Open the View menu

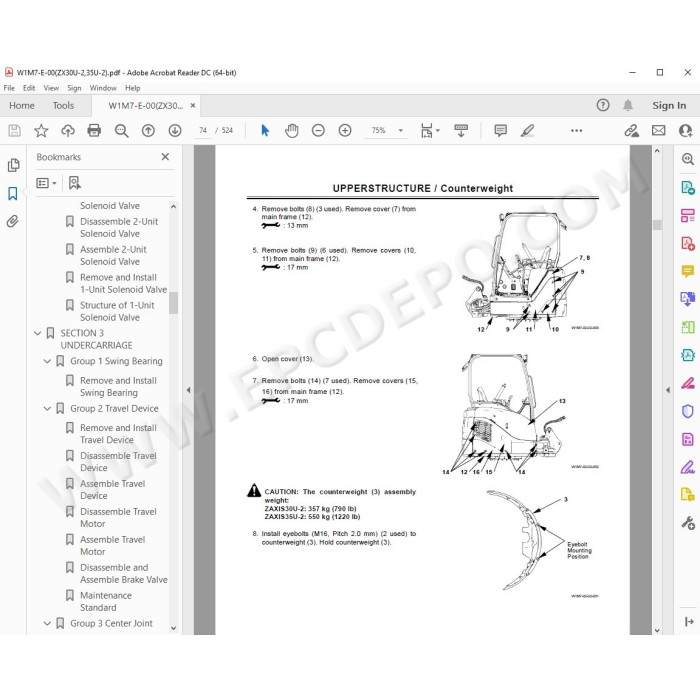tap(51, 88)
